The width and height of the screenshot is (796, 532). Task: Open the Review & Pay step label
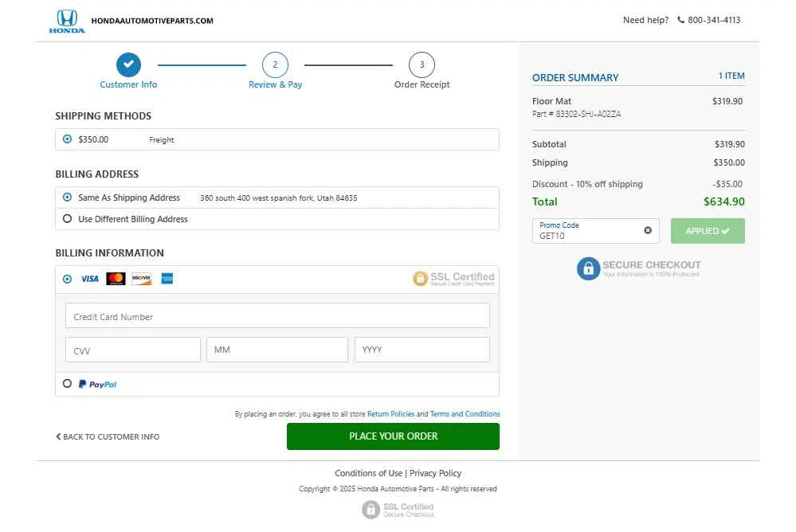tap(275, 84)
